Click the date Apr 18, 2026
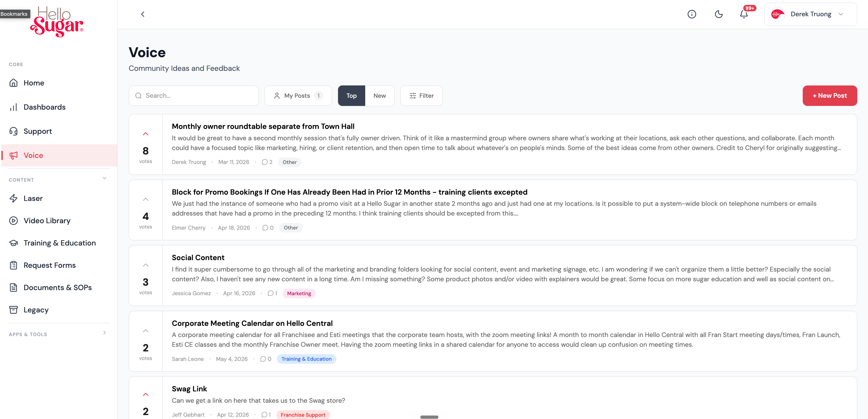Viewport: 868px width, 419px height. pyautogui.click(x=234, y=228)
